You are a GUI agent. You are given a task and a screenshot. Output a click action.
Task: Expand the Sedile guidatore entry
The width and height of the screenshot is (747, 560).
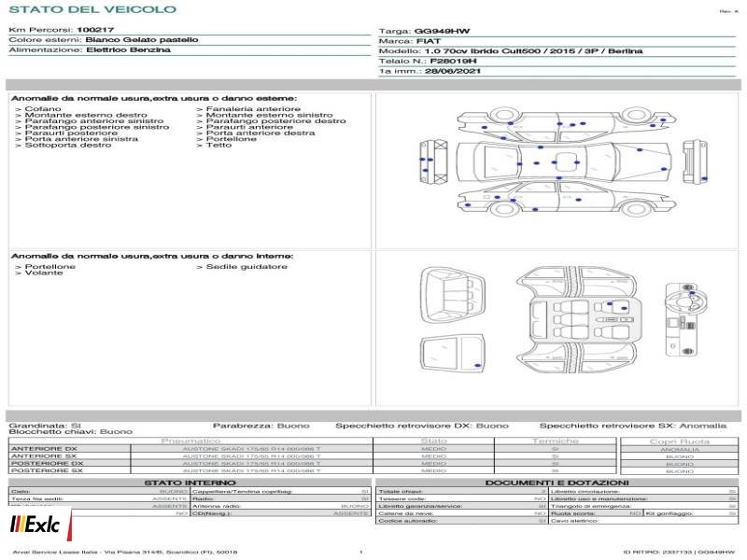click(x=242, y=267)
